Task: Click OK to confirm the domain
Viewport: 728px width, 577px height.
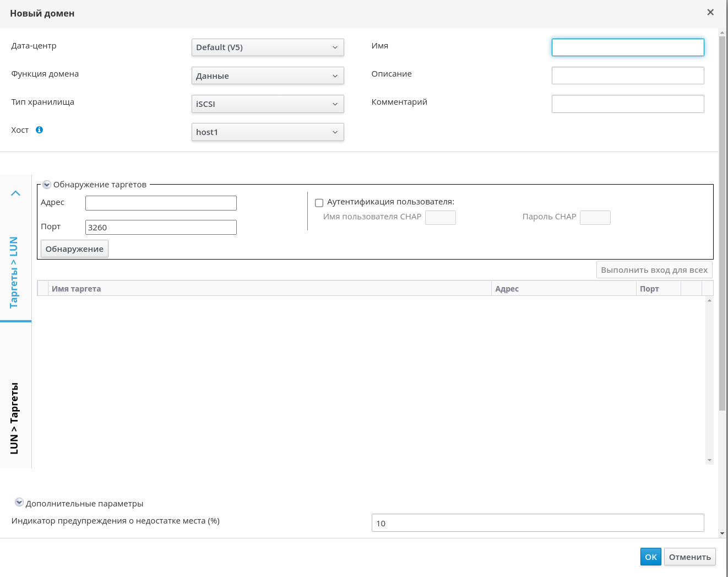Action: (x=650, y=557)
